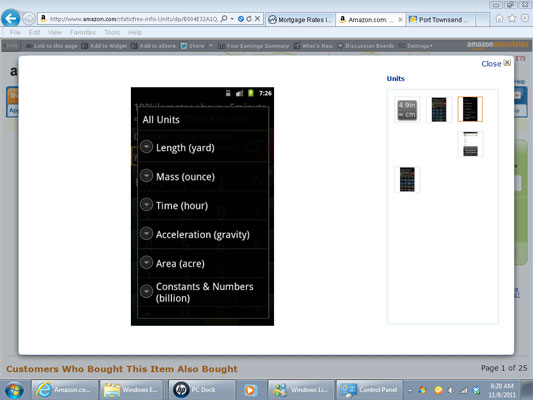
Task: Open Control Panel taskbar item
Action: point(369,390)
